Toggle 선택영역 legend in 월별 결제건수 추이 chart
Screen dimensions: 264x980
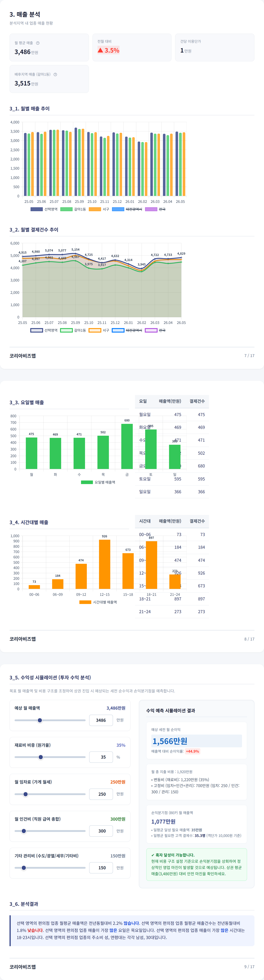pyautogui.click(x=44, y=330)
